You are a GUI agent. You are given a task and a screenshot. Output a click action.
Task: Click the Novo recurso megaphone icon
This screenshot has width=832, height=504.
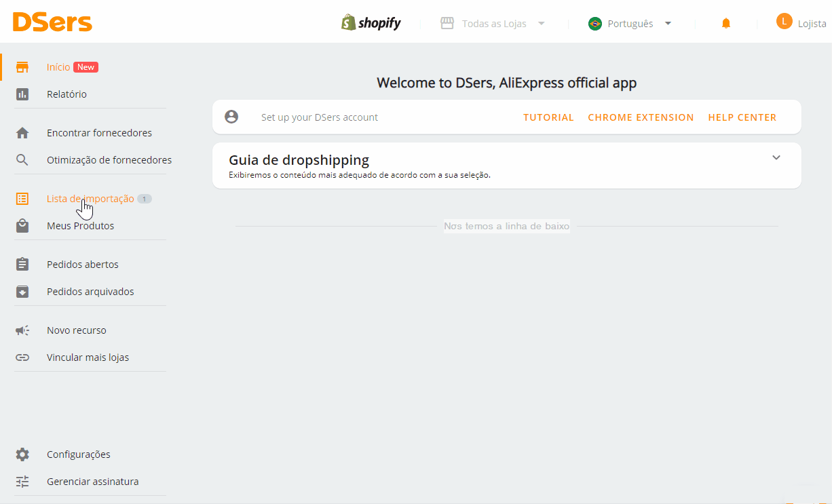point(22,330)
